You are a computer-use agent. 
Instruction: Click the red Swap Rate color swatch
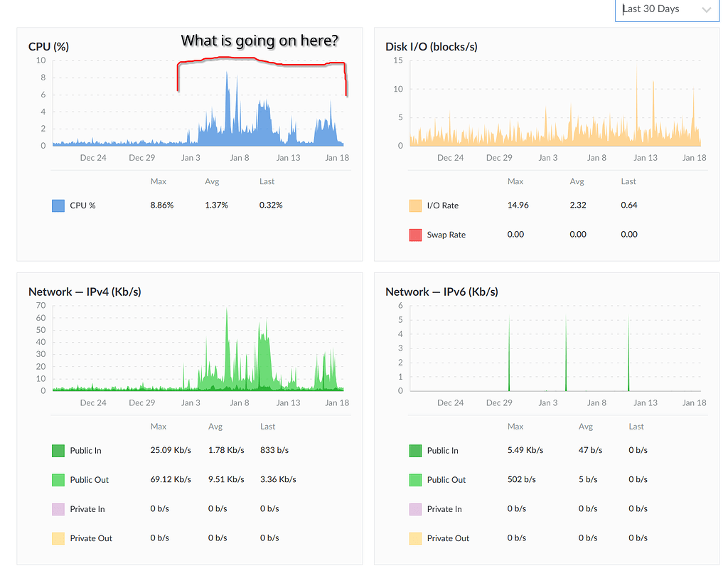pos(417,234)
